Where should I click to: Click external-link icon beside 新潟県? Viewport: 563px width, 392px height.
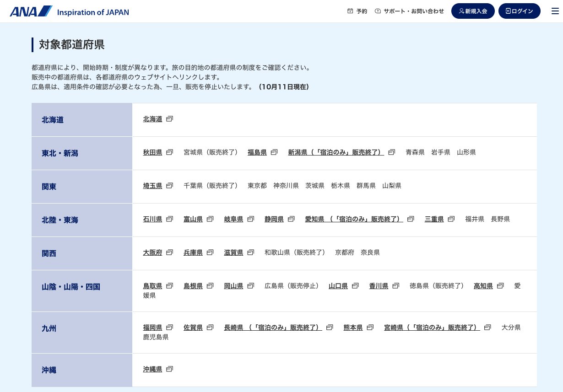tap(392, 152)
